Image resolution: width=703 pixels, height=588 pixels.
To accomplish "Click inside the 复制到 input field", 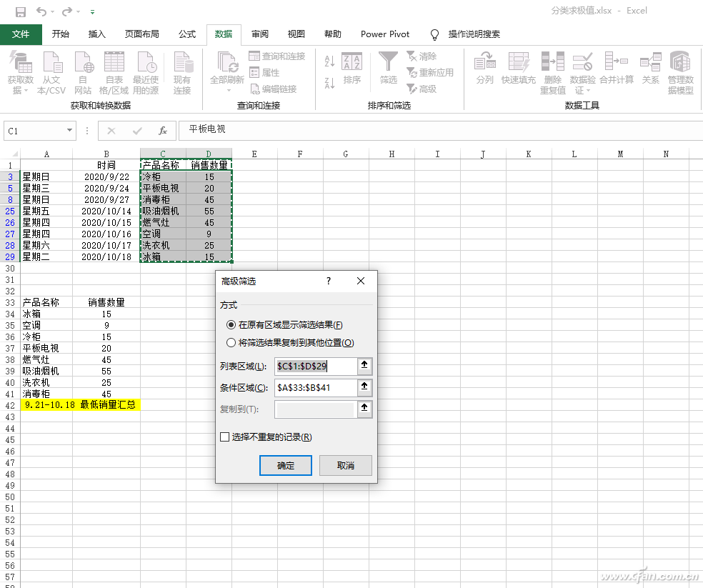I will (314, 409).
